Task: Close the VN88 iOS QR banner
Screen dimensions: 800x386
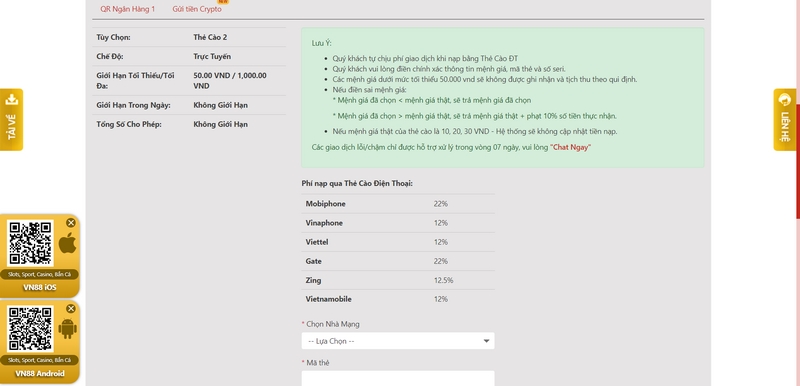Action: 71,222
